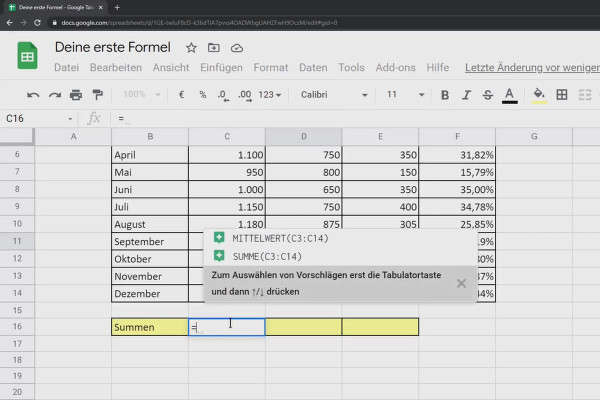This screenshot has width=600, height=400.
Task: Format as currency with Euro button
Action: pos(182,95)
